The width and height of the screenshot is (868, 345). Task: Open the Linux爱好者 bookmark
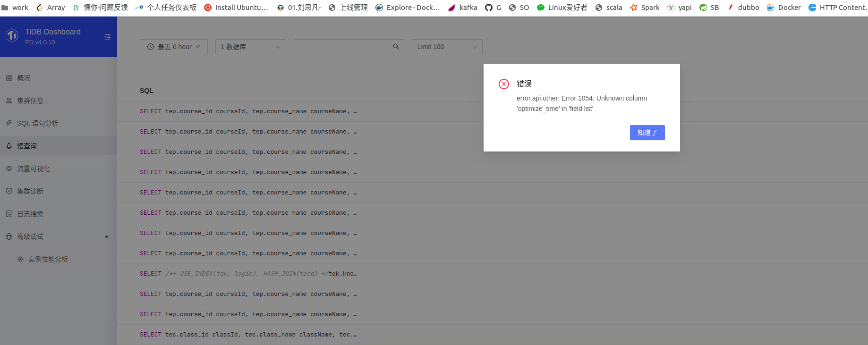(562, 8)
